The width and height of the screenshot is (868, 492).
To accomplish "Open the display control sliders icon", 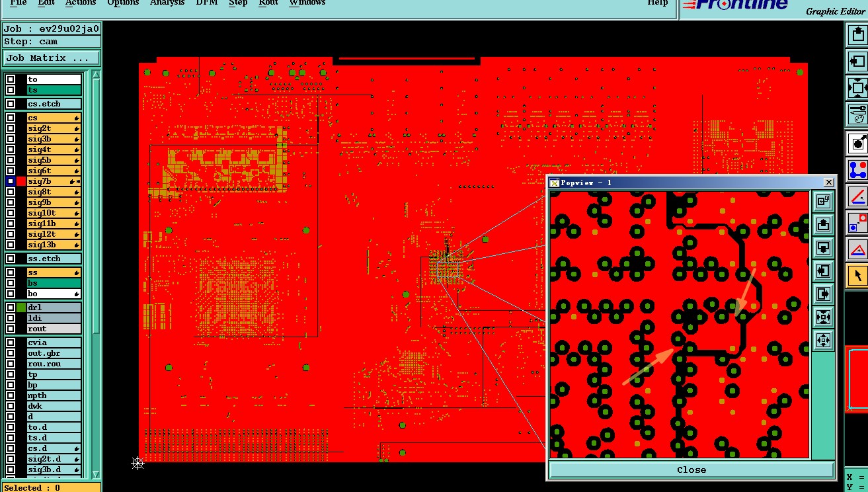I will tap(857, 114).
